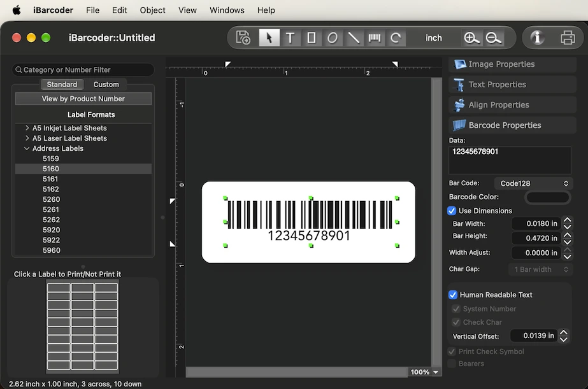The image size is (588, 389).
Task: Open the Bar Code type dropdown
Action: tap(534, 183)
